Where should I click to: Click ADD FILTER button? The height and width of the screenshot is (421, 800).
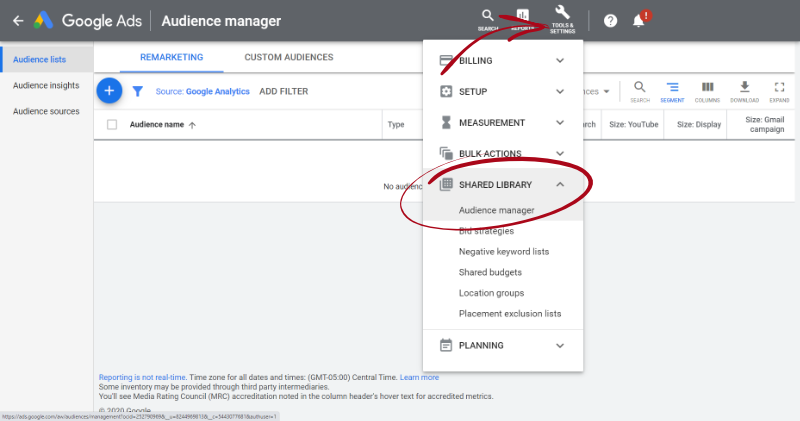(x=284, y=91)
